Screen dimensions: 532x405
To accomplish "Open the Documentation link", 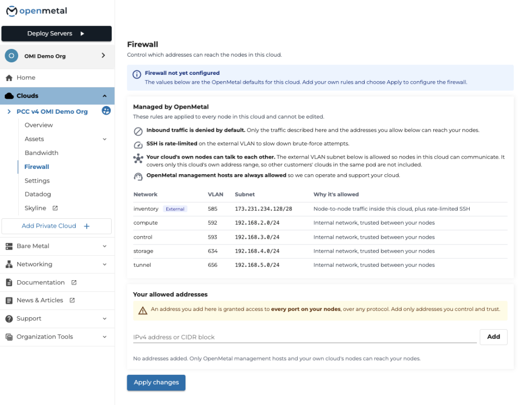I will (41, 282).
